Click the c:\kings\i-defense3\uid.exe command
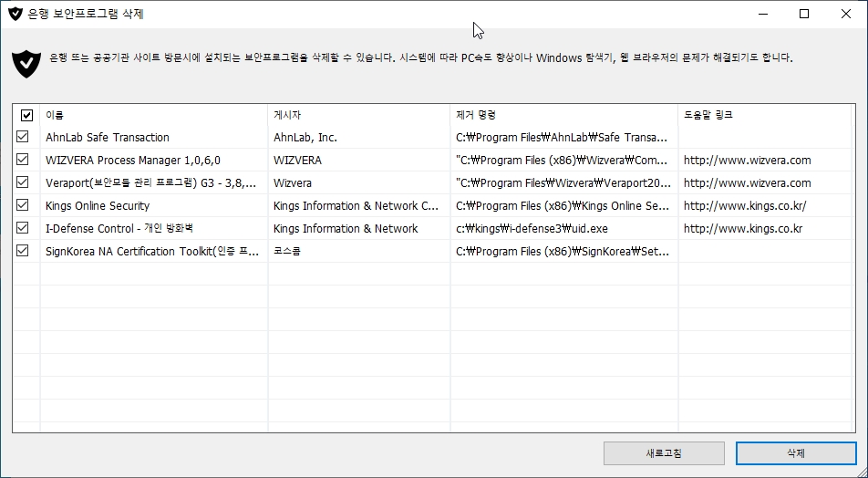Image resolution: width=868 pixels, height=478 pixels. [532, 228]
